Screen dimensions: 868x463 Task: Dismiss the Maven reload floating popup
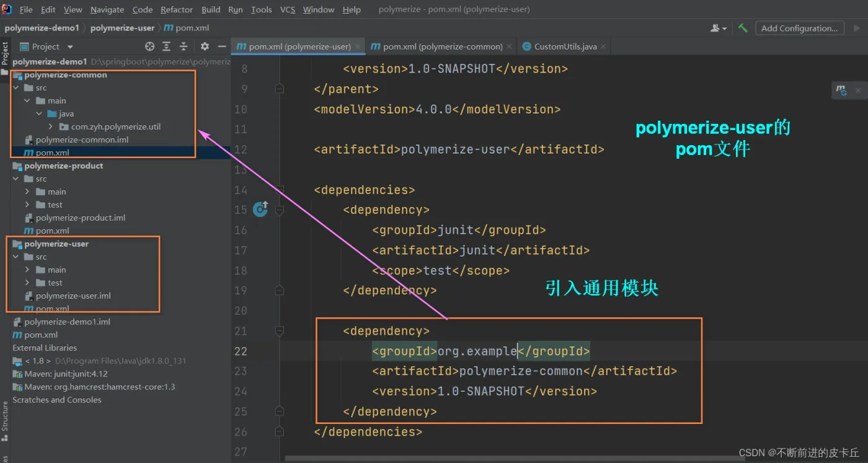[858, 90]
